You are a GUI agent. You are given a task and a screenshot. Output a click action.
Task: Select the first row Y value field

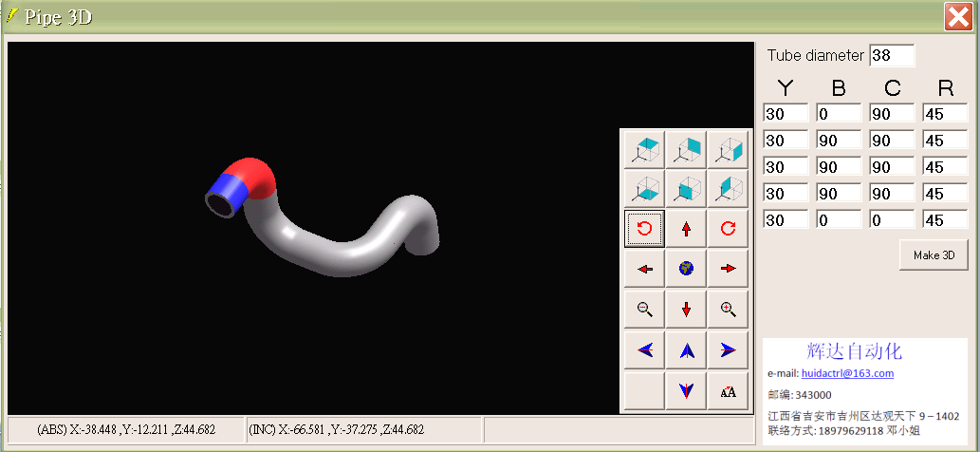[x=785, y=114]
